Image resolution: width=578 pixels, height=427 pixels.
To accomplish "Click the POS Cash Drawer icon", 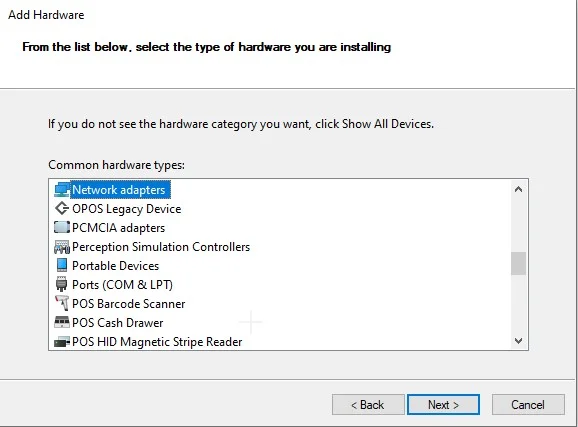I will pos(62,322).
